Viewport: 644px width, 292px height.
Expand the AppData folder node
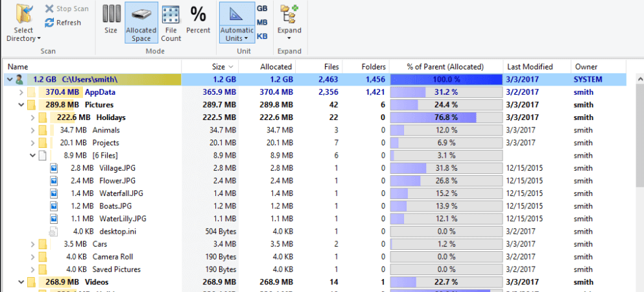(21, 92)
